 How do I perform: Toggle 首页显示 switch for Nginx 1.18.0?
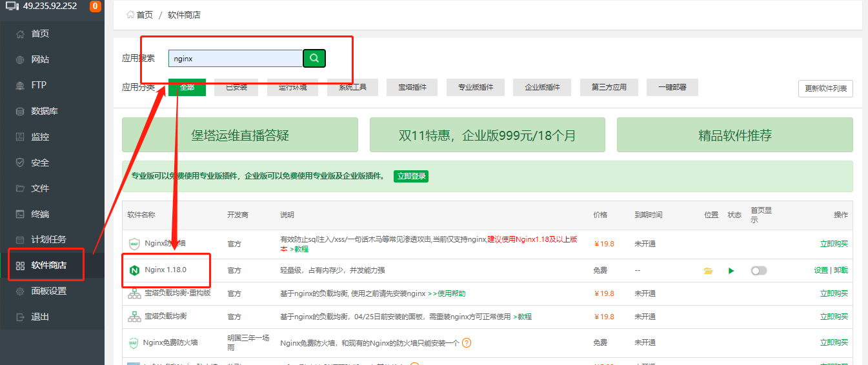(x=759, y=271)
